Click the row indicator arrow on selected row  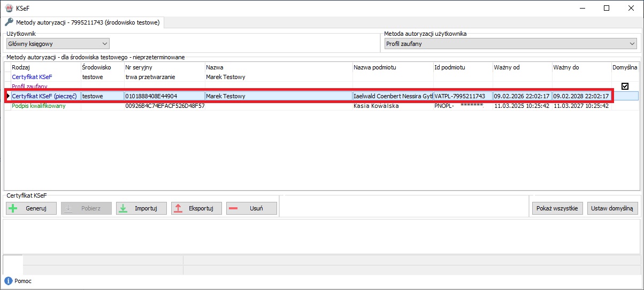(7, 96)
